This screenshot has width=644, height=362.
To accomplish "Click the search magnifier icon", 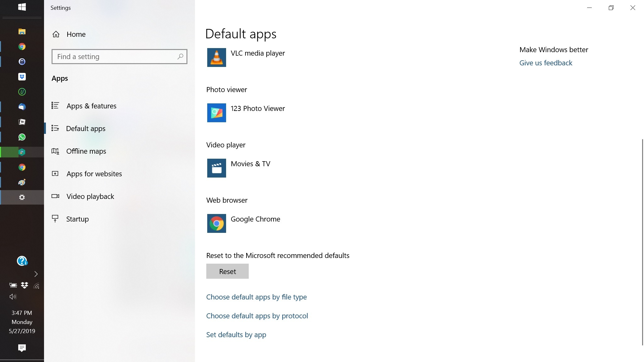I will pos(180,57).
